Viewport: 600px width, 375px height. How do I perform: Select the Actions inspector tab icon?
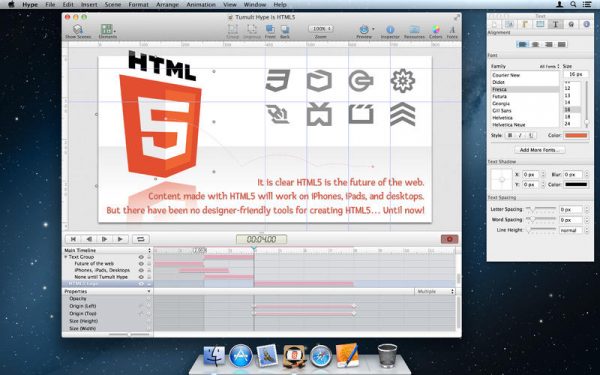tap(571, 24)
